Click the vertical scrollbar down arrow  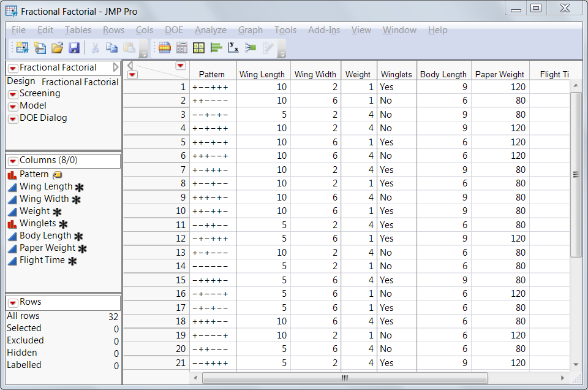tap(576, 364)
